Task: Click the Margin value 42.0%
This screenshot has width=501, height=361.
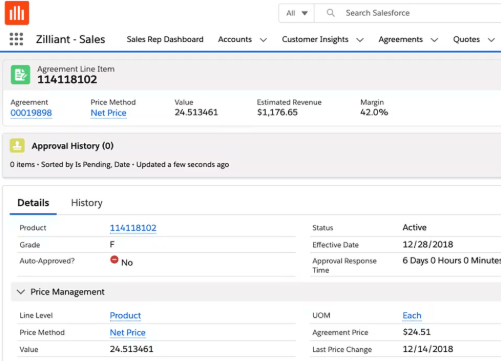Action: (x=374, y=112)
